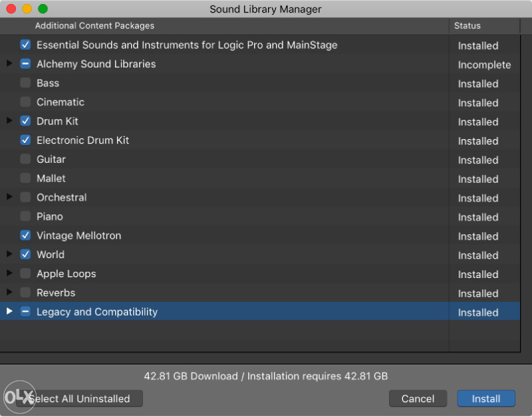Click the Install button
The image size is (532, 417).
tap(486, 398)
